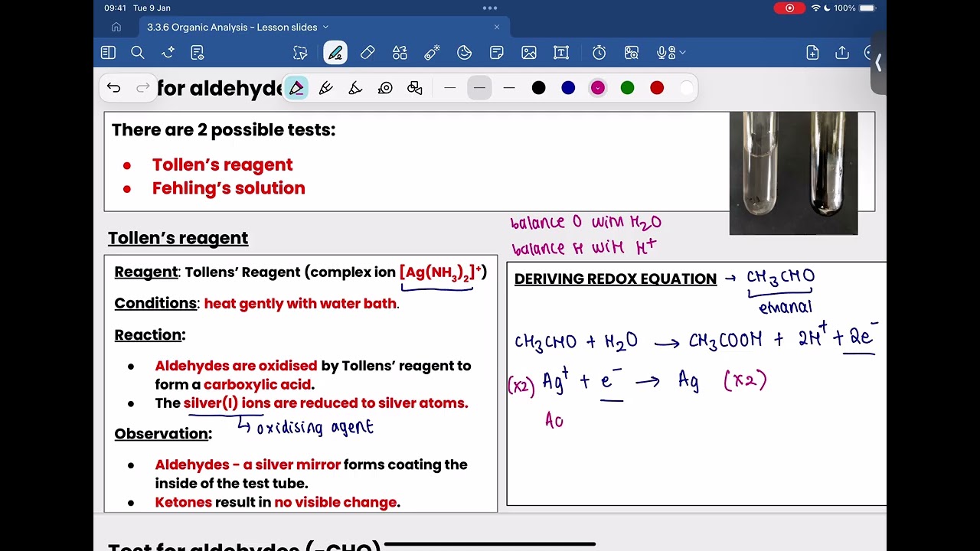The height and width of the screenshot is (551, 980).
Task: Tap the 'Conditions' underlined label
Action: (155, 303)
